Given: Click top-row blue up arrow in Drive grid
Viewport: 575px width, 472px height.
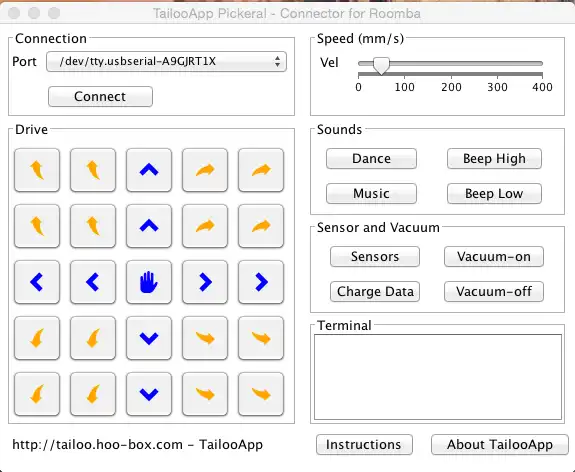Looking at the screenshot, I should pos(149,170).
